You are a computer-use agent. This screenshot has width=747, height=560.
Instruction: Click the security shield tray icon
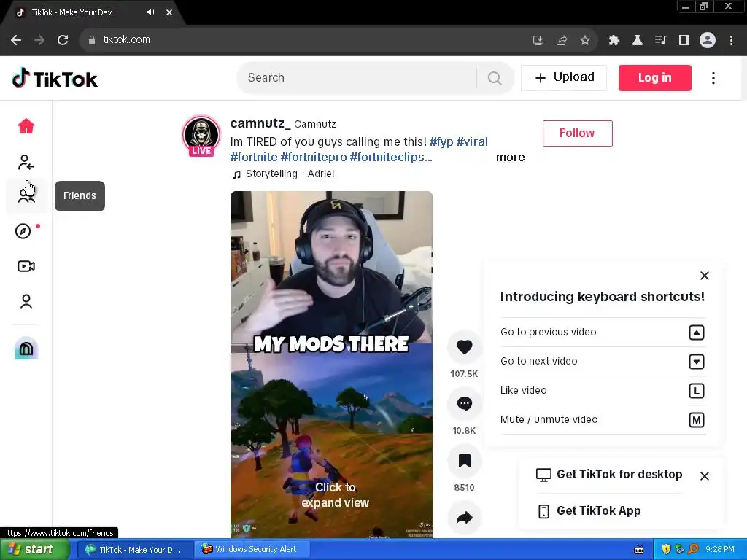pyautogui.click(x=666, y=550)
